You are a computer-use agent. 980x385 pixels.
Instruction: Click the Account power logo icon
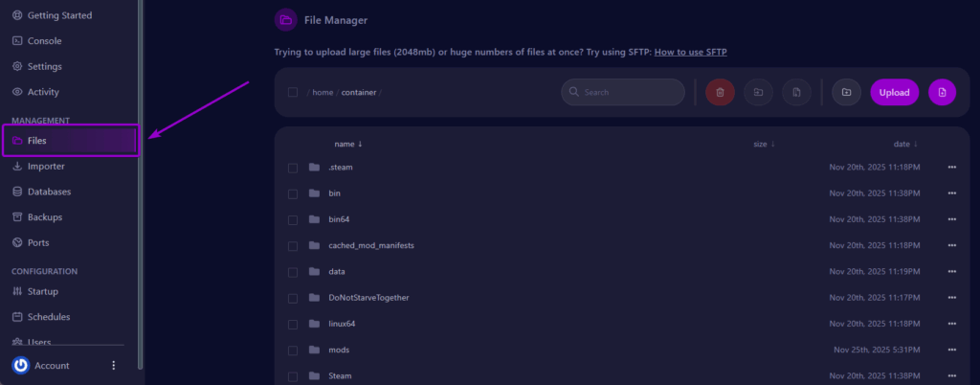pos(21,366)
